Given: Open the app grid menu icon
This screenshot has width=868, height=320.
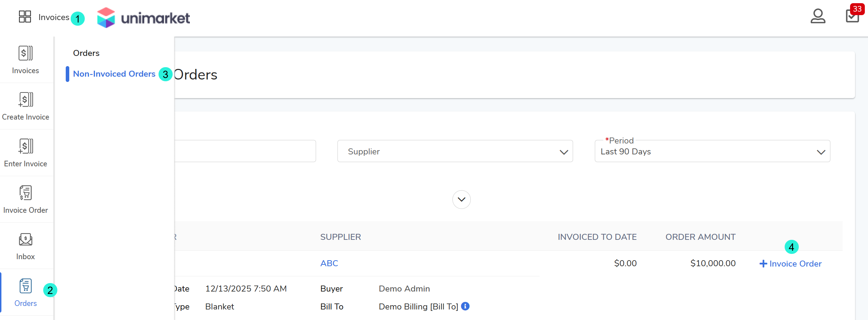Looking at the screenshot, I should click(25, 17).
